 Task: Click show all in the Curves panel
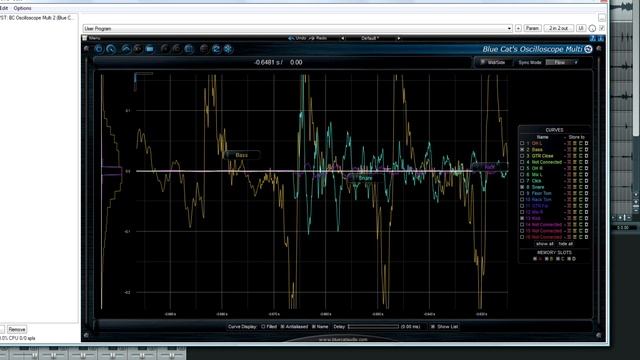pos(544,244)
